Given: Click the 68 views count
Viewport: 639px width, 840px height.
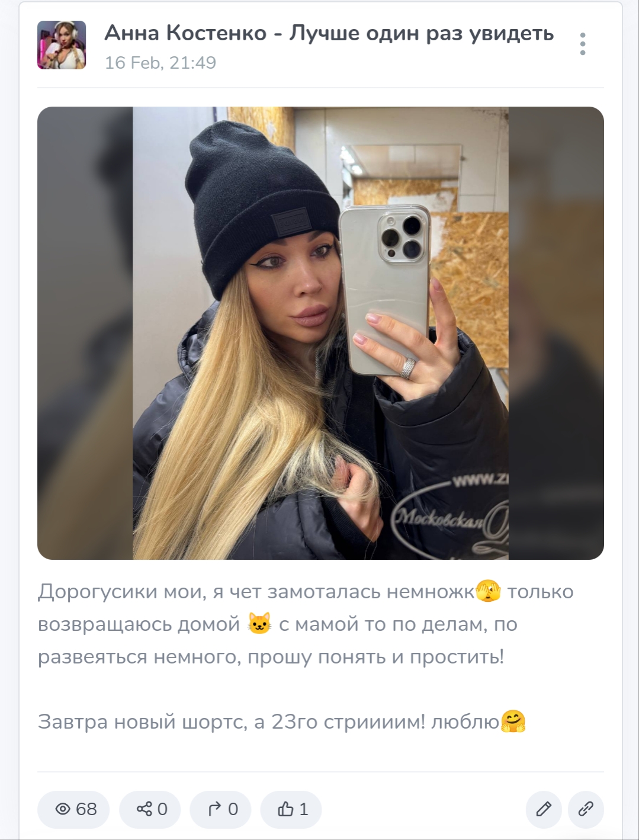Looking at the screenshot, I should coord(86,809).
